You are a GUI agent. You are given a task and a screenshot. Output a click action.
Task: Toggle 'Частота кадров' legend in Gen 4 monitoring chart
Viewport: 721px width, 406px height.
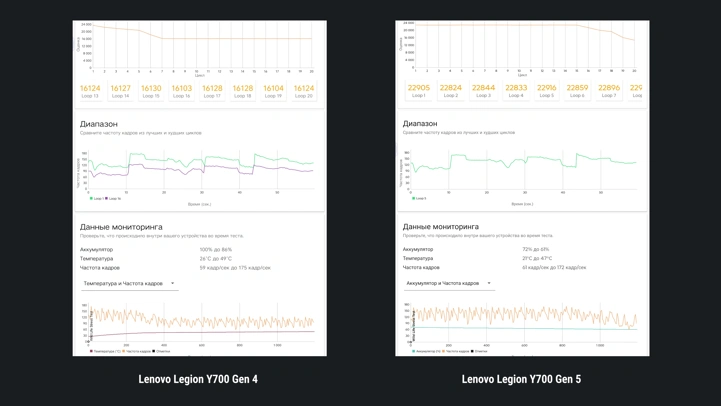(137, 351)
